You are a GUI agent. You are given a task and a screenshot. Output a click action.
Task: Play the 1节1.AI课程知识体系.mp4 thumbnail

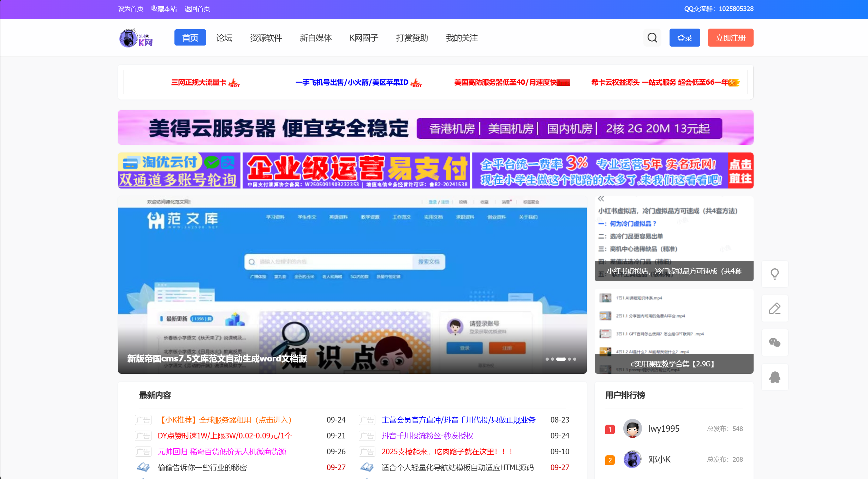tap(606, 298)
